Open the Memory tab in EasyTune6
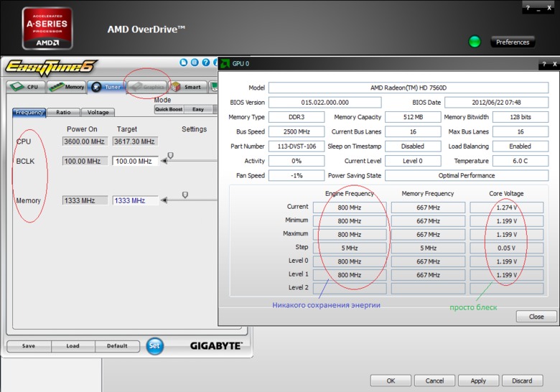The image size is (560, 392). 67,87
